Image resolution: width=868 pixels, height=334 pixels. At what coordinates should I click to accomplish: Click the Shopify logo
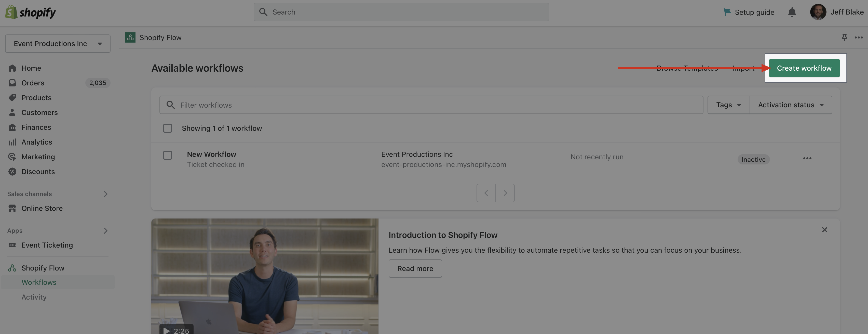pyautogui.click(x=30, y=12)
